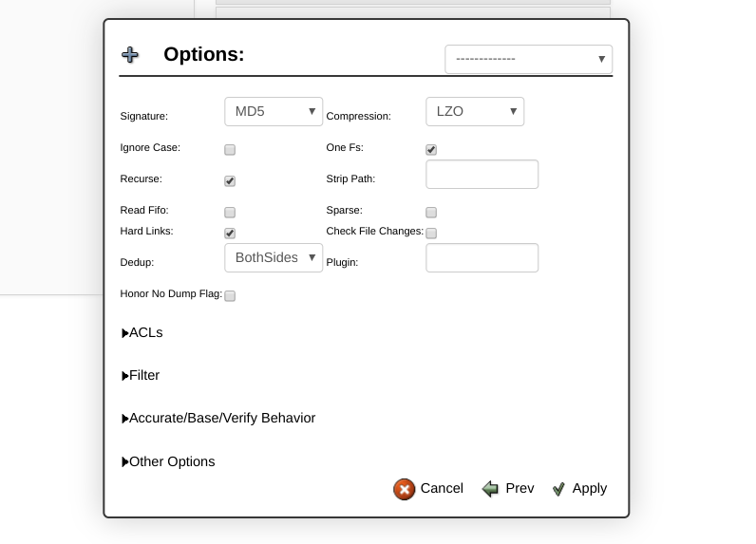Image resolution: width=756 pixels, height=544 pixels.
Task: Click the green Prev arrow icon
Action: pyautogui.click(x=490, y=489)
